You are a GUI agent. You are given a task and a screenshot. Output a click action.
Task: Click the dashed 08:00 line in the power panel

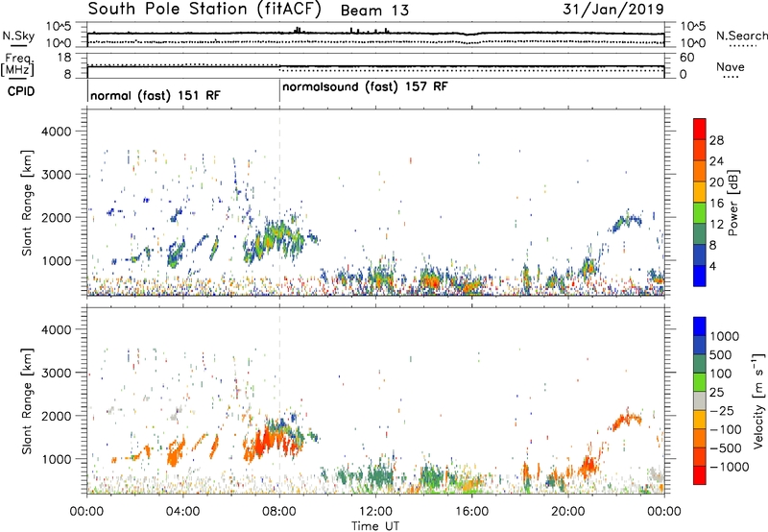[279, 203]
